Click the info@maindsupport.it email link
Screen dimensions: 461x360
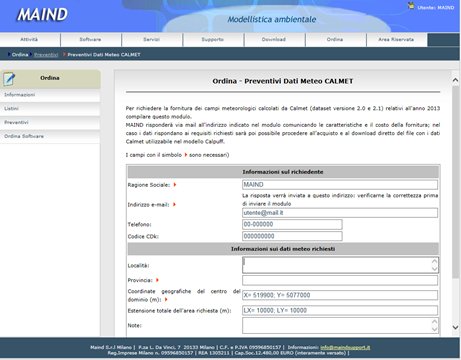click(x=345, y=347)
